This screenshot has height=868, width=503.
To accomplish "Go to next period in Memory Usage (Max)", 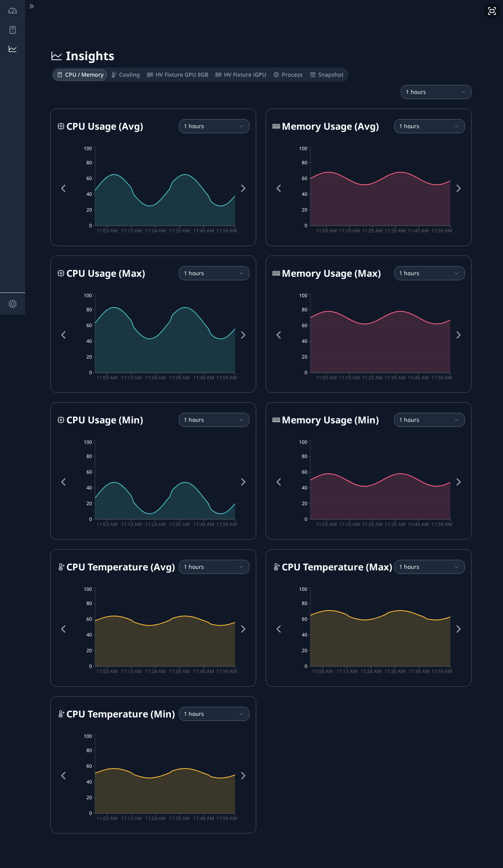I will coord(459,335).
